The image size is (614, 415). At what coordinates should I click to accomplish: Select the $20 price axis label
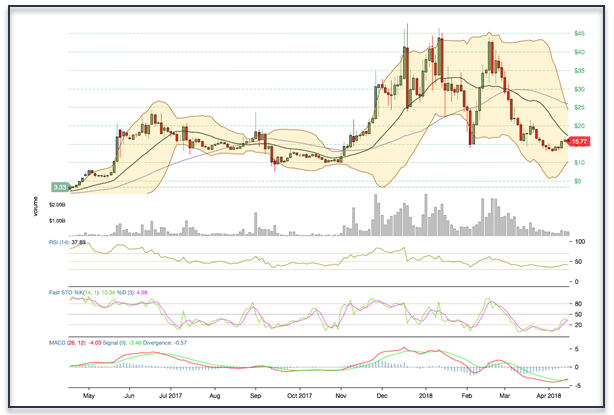tap(580, 126)
